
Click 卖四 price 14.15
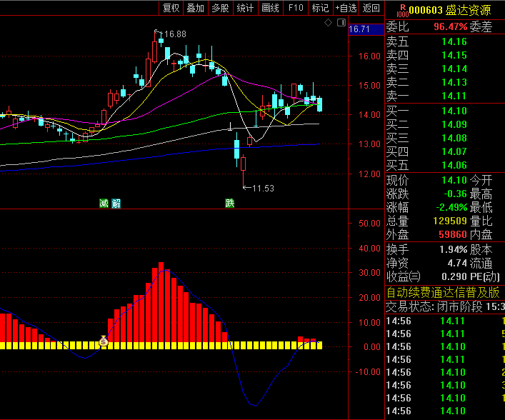[x=454, y=56]
